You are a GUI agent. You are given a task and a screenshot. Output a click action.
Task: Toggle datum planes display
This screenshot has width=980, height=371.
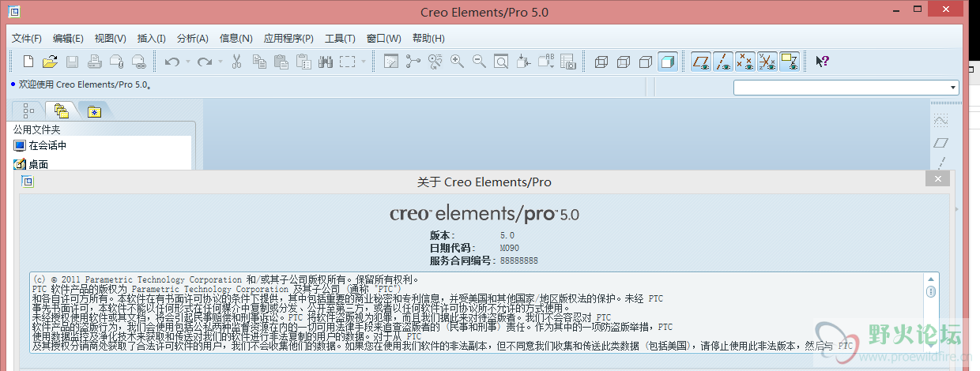(701, 61)
